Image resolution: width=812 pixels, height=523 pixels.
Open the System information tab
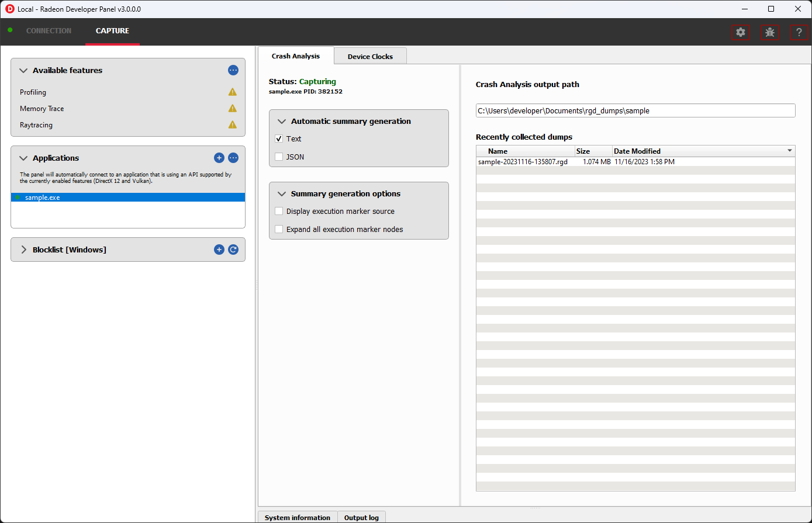[x=298, y=517]
